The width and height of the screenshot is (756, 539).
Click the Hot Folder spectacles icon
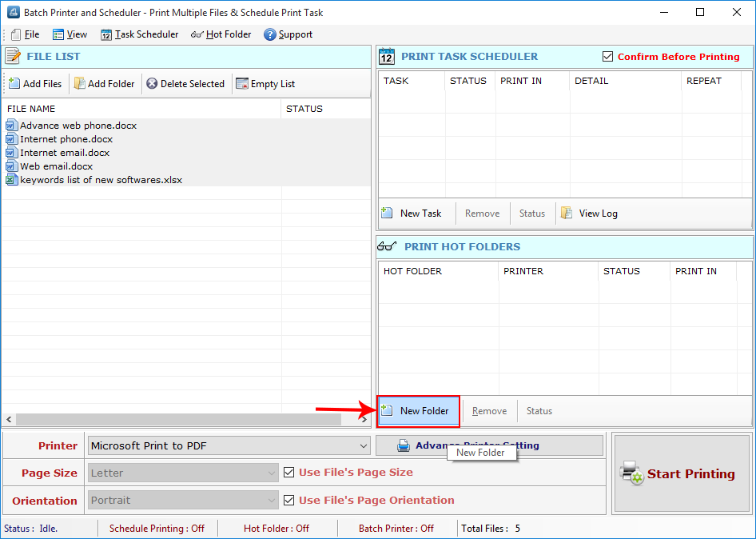tap(196, 34)
